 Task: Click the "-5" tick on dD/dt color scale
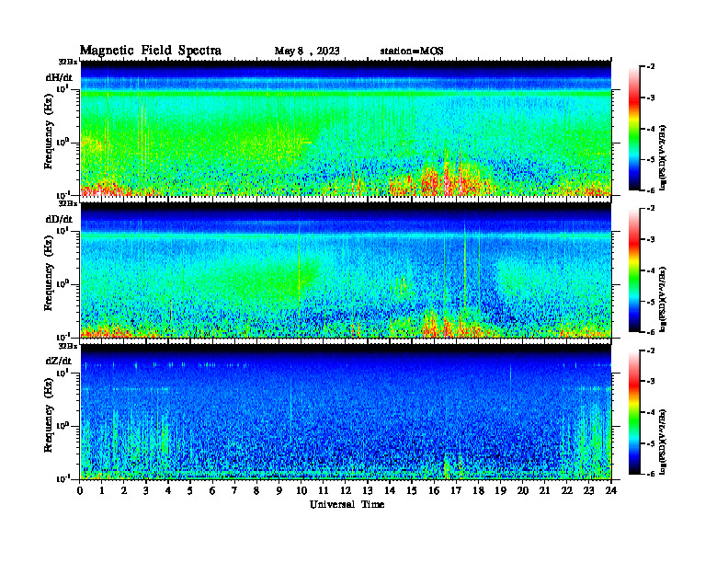click(650, 302)
